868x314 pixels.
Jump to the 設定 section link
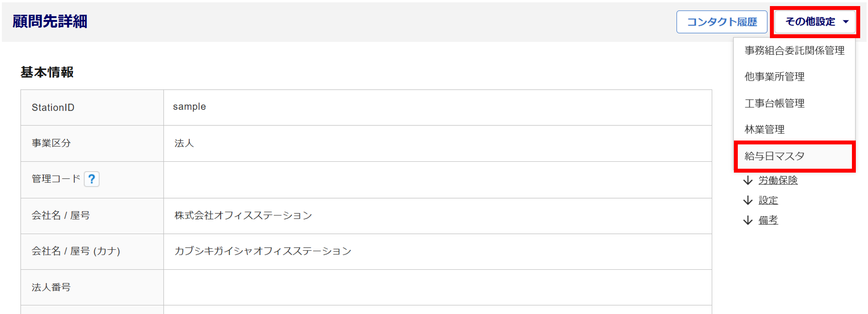coord(768,200)
